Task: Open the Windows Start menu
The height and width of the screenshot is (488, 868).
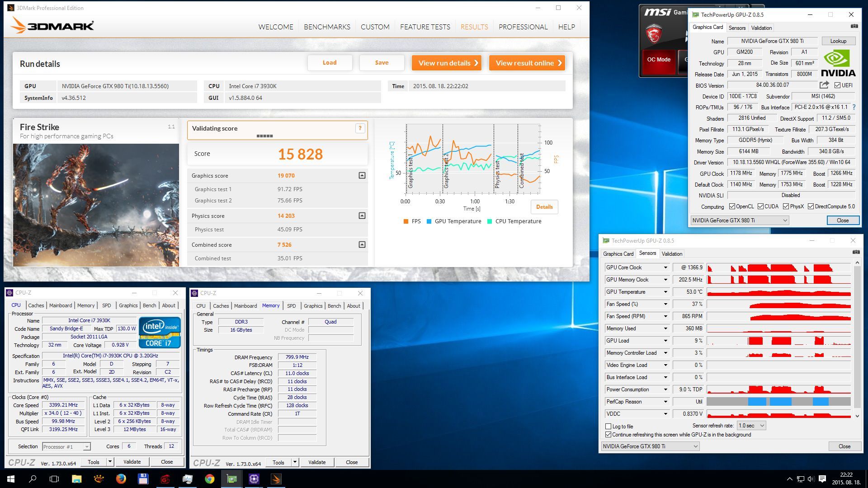Action: point(11,479)
